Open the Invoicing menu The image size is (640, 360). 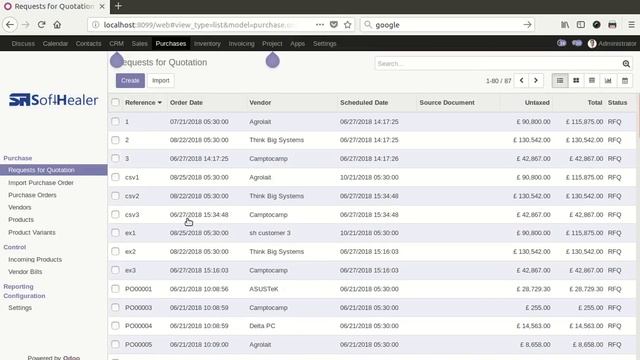click(241, 43)
